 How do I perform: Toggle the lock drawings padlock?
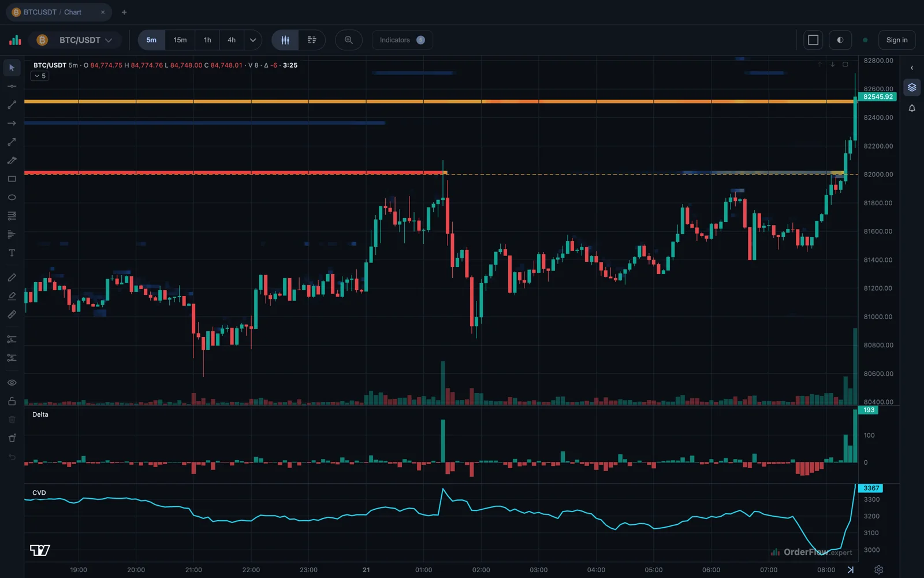coord(12,401)
